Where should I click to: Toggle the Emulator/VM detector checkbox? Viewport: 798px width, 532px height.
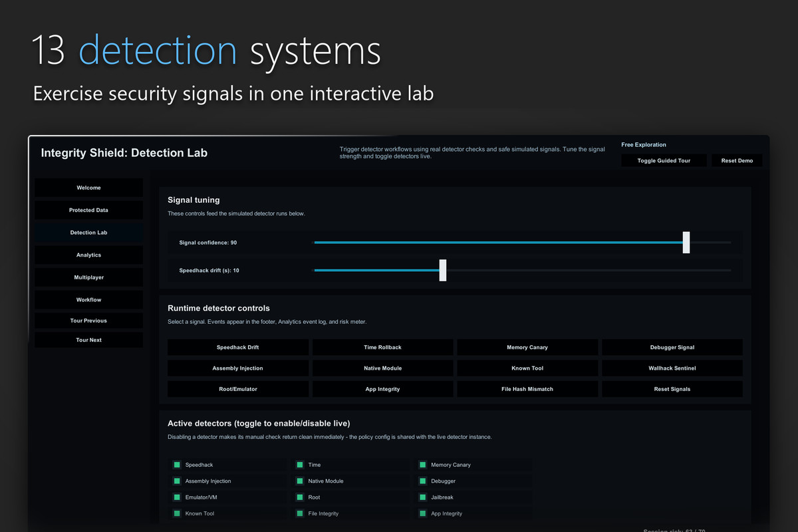pyautogui.click(x=177, y=497)
